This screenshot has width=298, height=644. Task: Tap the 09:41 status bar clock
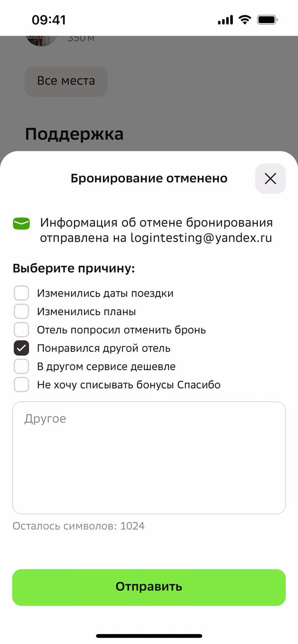coord(49,20)
